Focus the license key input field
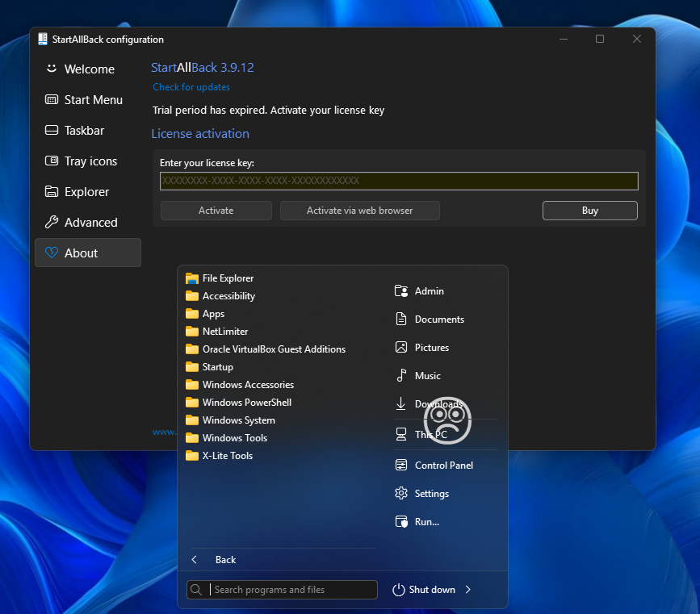 (x=399, y=181)
